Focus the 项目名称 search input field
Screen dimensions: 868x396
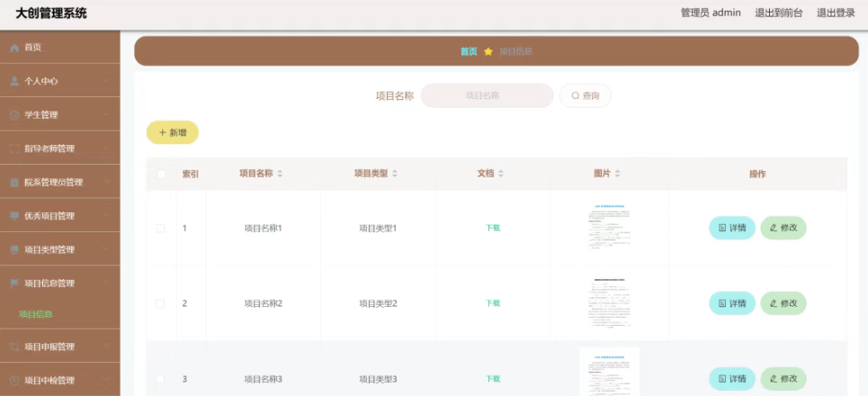tap(488, 95)
